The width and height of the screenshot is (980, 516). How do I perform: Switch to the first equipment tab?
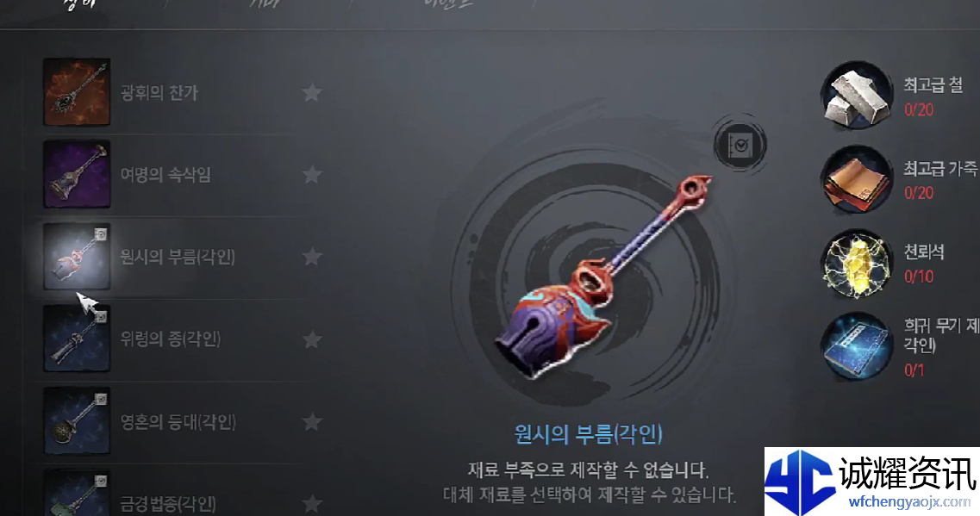78,5
